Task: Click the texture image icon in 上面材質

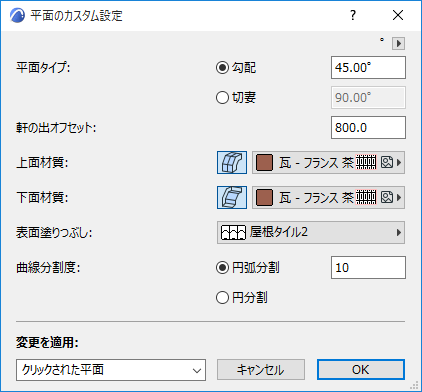Action: 387,162
